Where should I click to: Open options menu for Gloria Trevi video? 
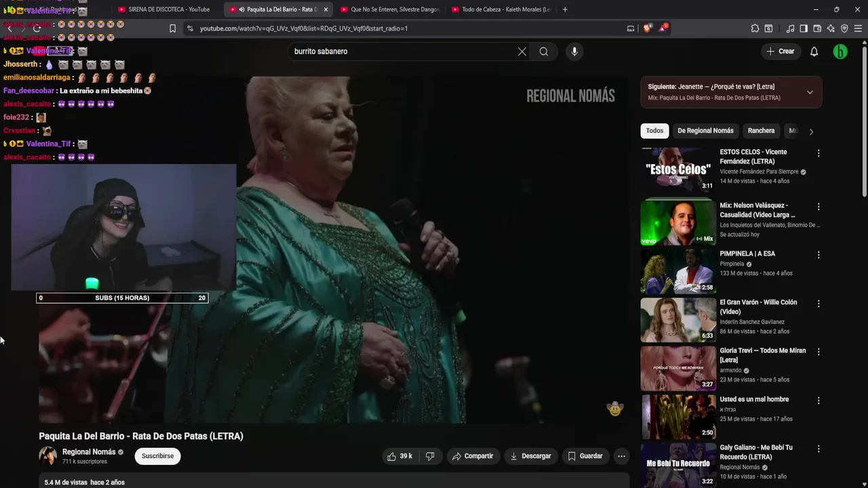point(818,352)
